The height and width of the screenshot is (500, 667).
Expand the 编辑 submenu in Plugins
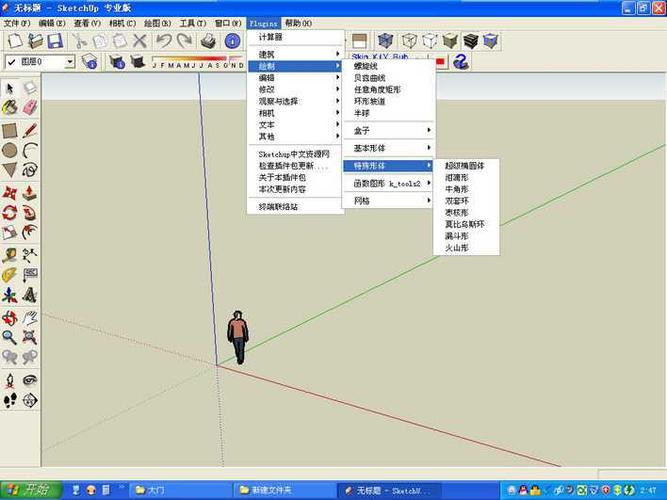tap(296, 78)
